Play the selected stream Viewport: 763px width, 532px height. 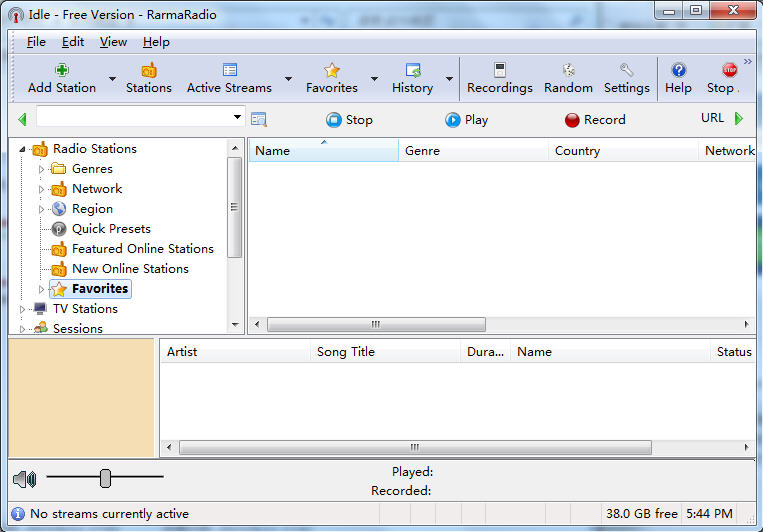pos(466,120)
